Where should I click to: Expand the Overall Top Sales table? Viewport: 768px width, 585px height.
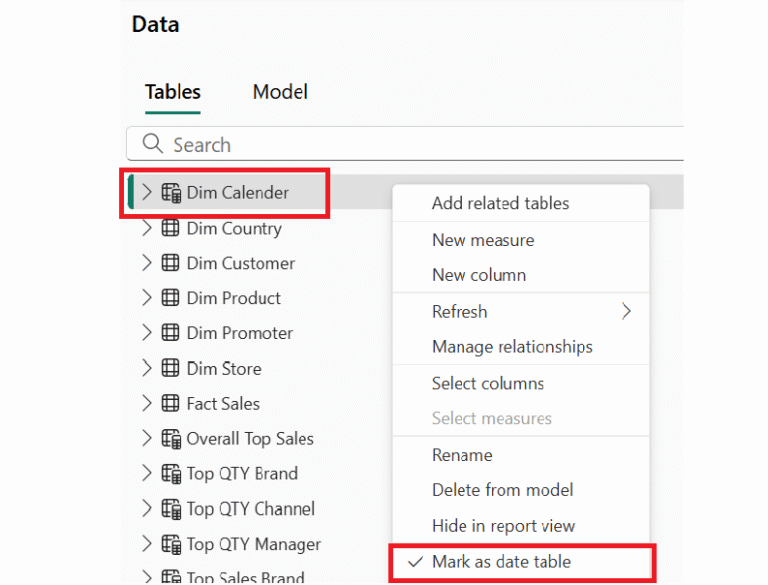point(146,439)
